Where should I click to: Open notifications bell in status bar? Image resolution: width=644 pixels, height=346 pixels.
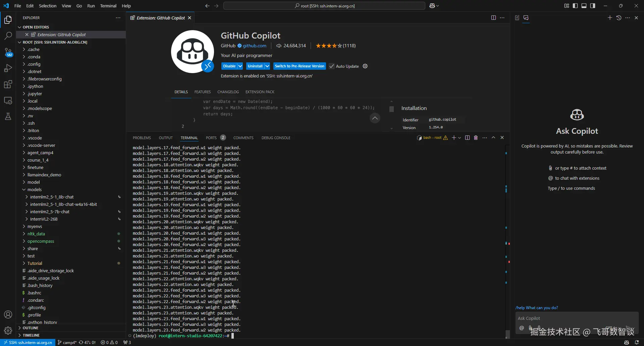637,342
